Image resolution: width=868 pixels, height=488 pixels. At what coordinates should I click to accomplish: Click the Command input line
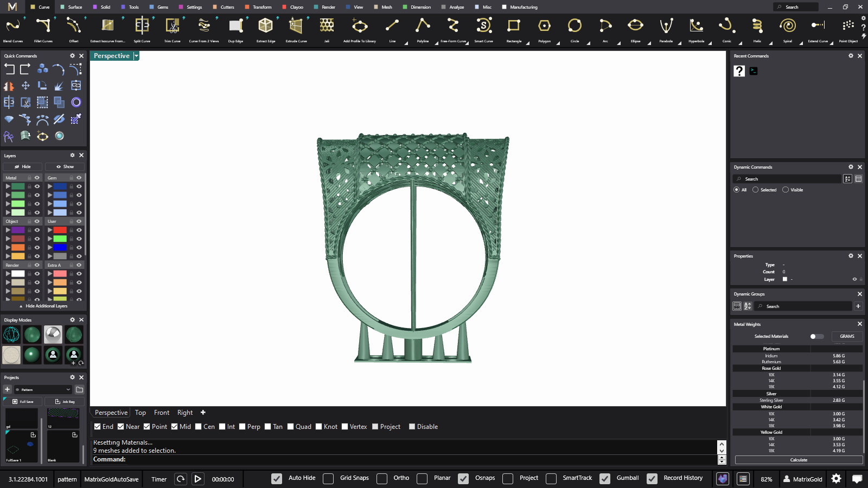click(404, 459)
